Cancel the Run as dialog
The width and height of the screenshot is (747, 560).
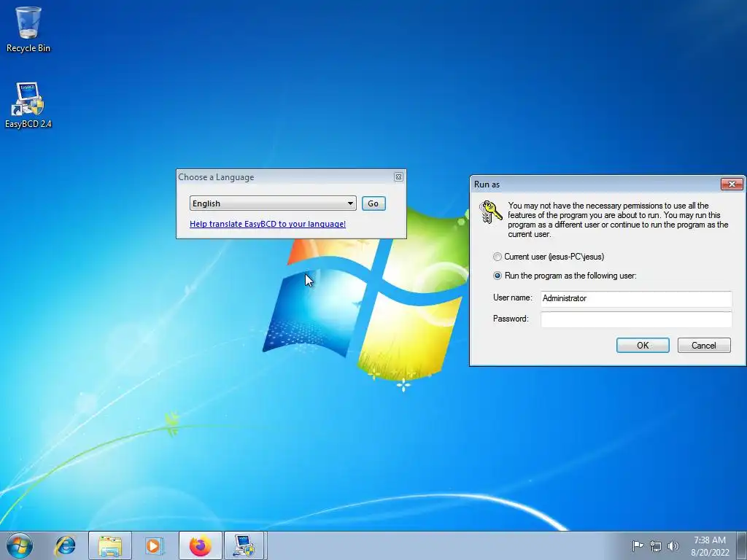(x=704, y=345)
